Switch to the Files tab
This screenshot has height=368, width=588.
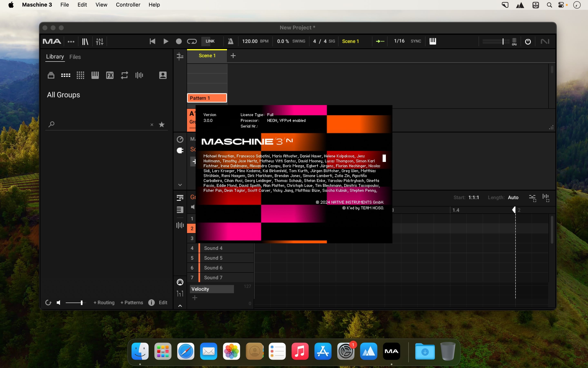(75, 57)
